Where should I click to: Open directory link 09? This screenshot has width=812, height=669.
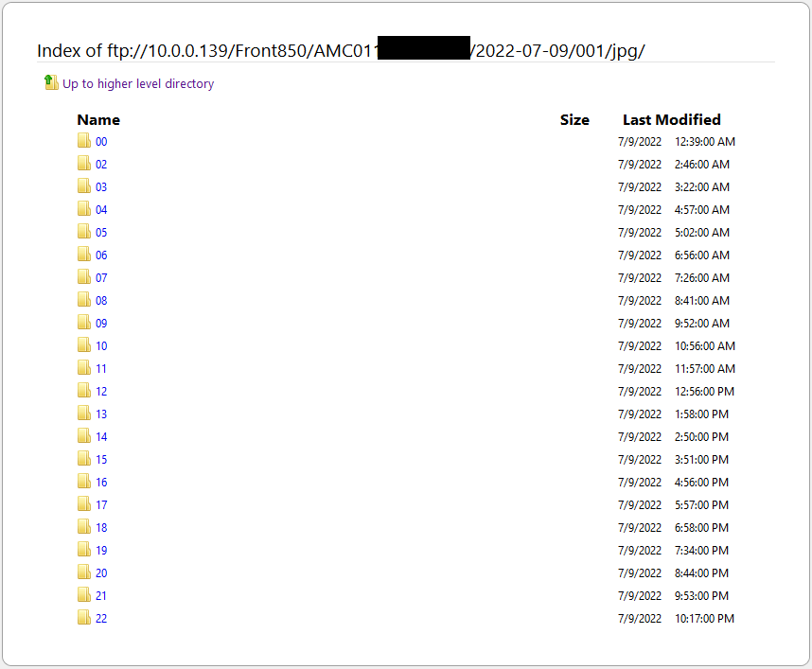(x=101, y=325)
